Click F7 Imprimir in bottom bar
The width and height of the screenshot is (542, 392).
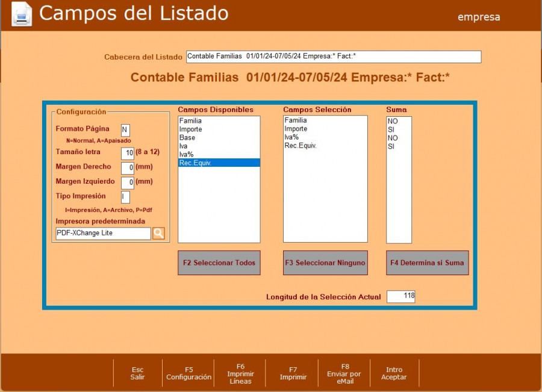point(293,373)
